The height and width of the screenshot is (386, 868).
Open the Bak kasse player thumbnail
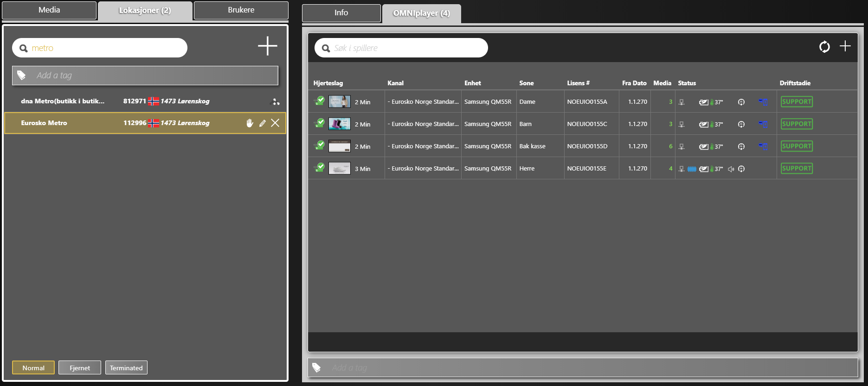pyautogui.click(x=340, y=146)
